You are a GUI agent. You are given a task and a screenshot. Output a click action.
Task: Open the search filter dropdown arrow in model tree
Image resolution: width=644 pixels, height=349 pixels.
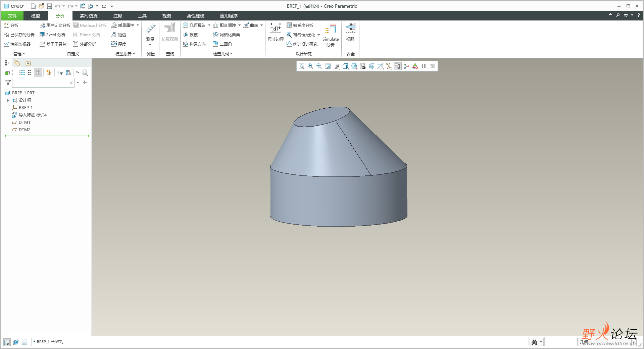pyautogui.click(x=78, y=83)
